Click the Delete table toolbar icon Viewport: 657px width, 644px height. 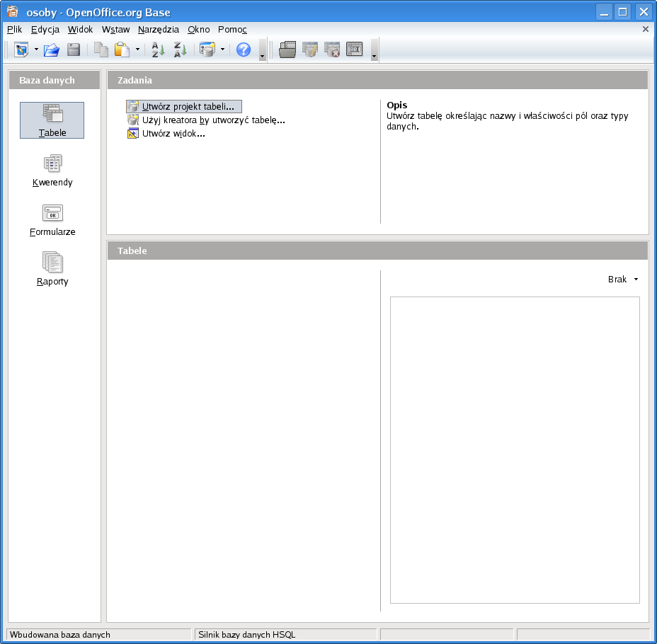332,50
